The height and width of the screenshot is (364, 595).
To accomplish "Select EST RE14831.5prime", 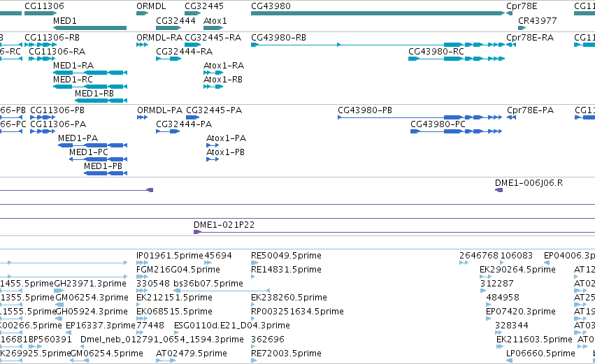I will (x=252, y=277).
